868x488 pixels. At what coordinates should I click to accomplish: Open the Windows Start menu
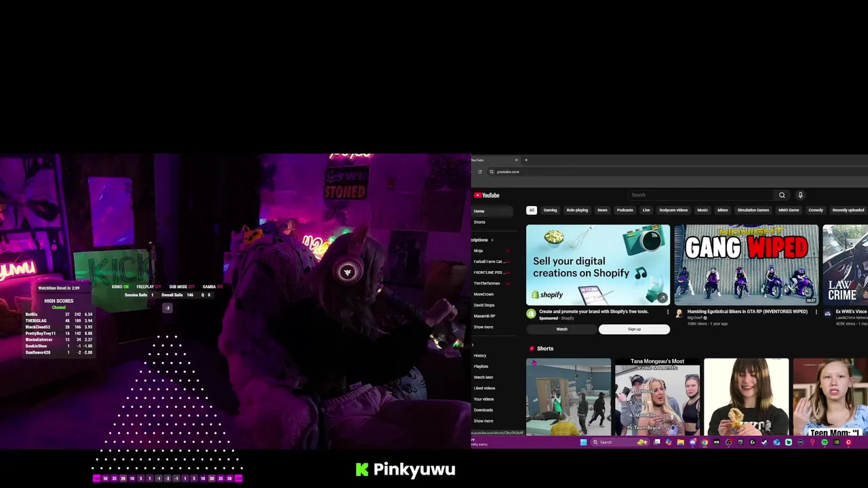pyautogui.click(x=584, y=442)
